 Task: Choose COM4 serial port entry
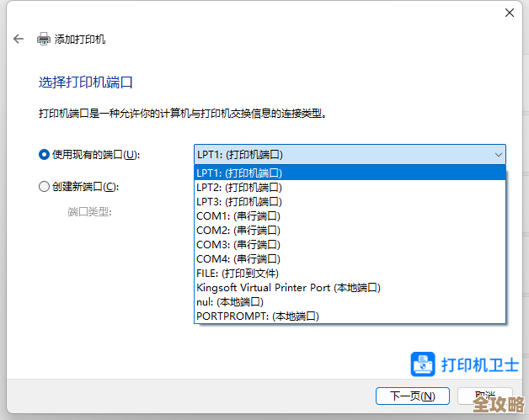click(x=350, y=258)
